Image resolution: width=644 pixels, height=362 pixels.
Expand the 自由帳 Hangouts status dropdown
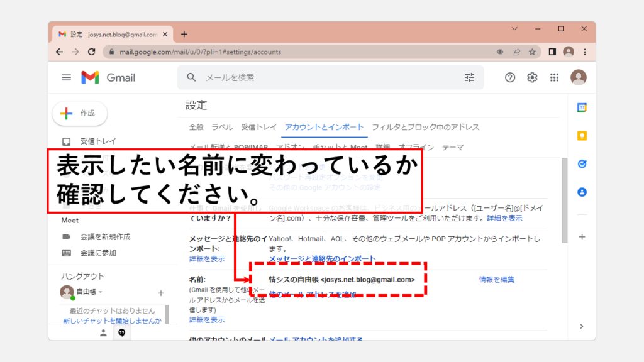tap(100, 292)
